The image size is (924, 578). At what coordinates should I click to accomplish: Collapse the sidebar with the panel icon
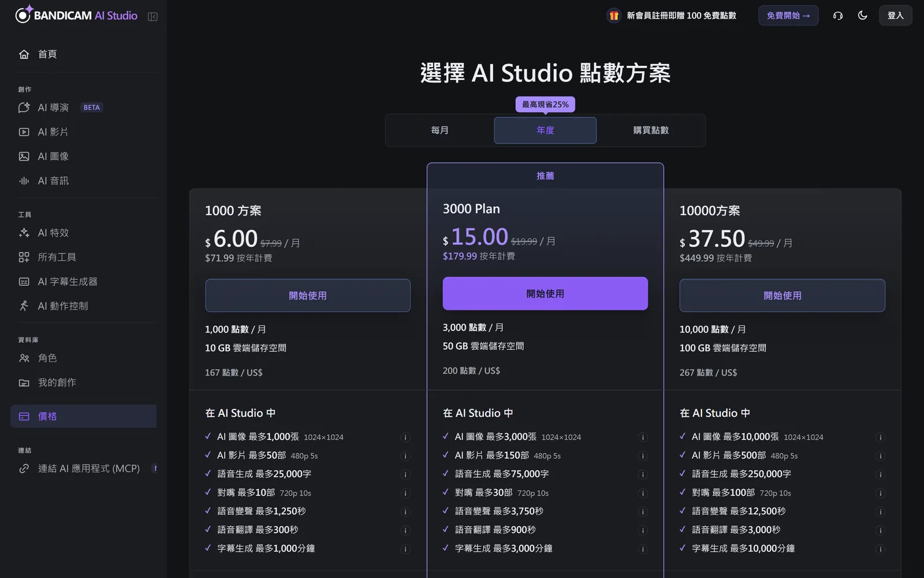point(152,17)
